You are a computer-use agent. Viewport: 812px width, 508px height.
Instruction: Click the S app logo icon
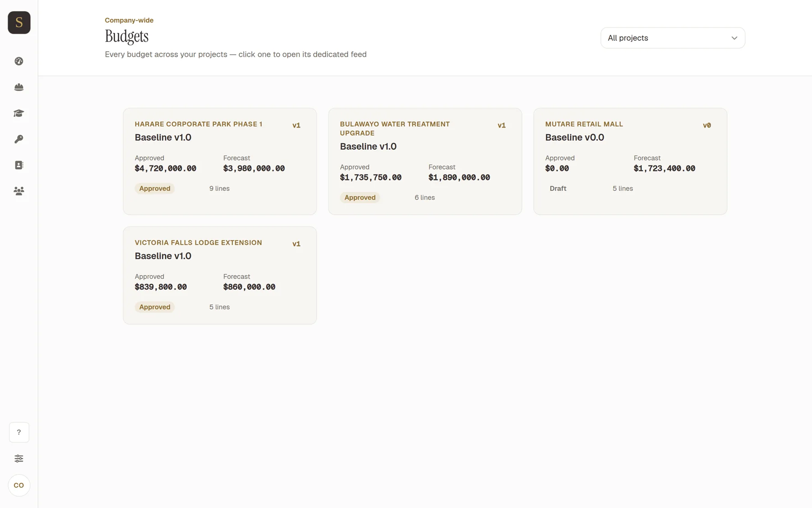[x=19, y=23]
